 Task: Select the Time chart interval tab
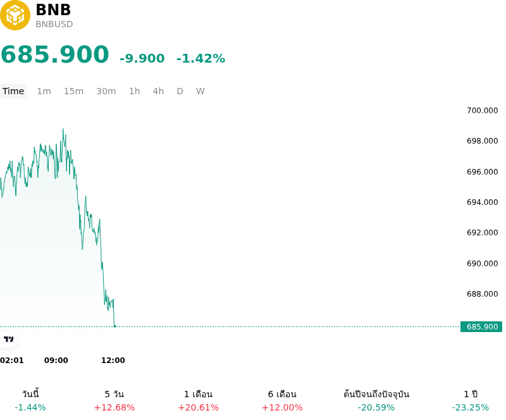pos(13,91)
